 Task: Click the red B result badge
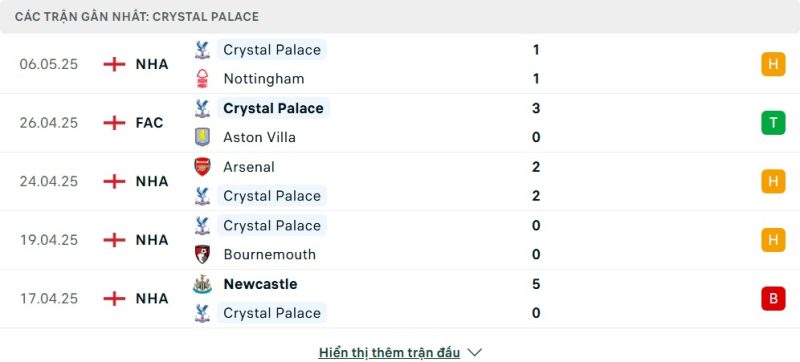(x=773, y=298)
